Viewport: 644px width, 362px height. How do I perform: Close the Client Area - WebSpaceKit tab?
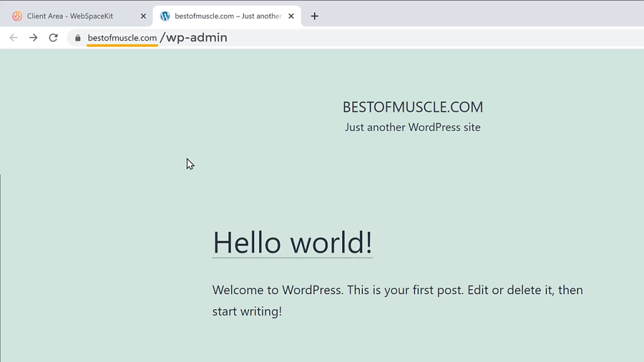(143, 16)
